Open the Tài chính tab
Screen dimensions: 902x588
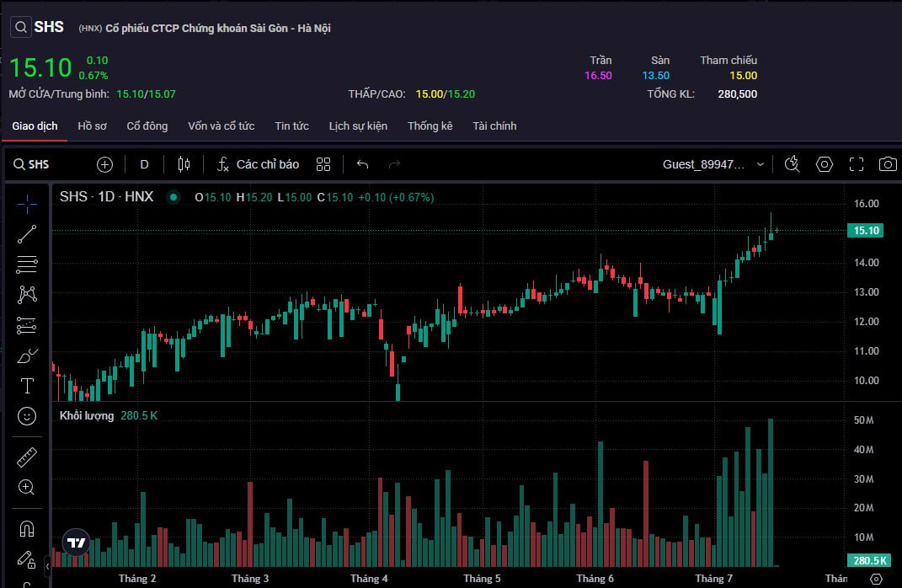[x=494, y=126]
